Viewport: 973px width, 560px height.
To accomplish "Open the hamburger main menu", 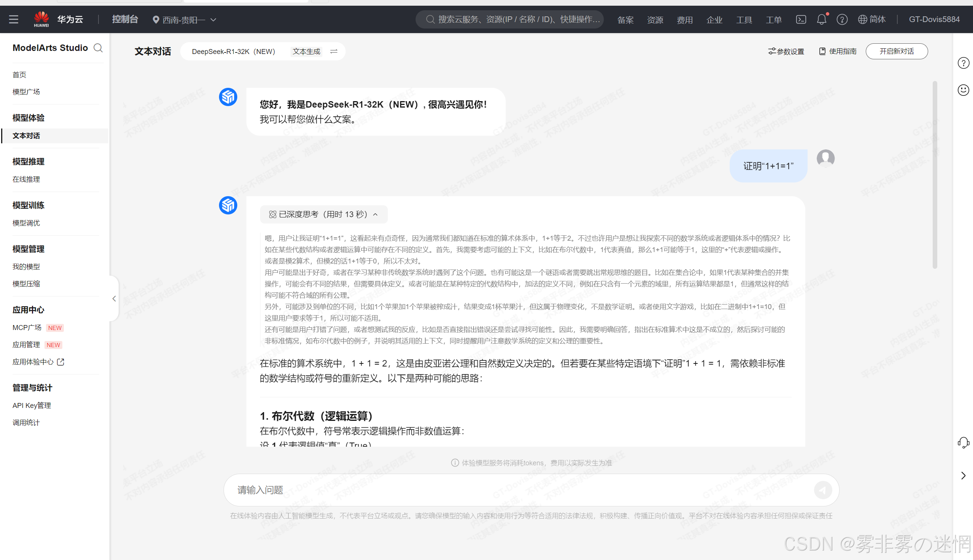I will (13, 19).
